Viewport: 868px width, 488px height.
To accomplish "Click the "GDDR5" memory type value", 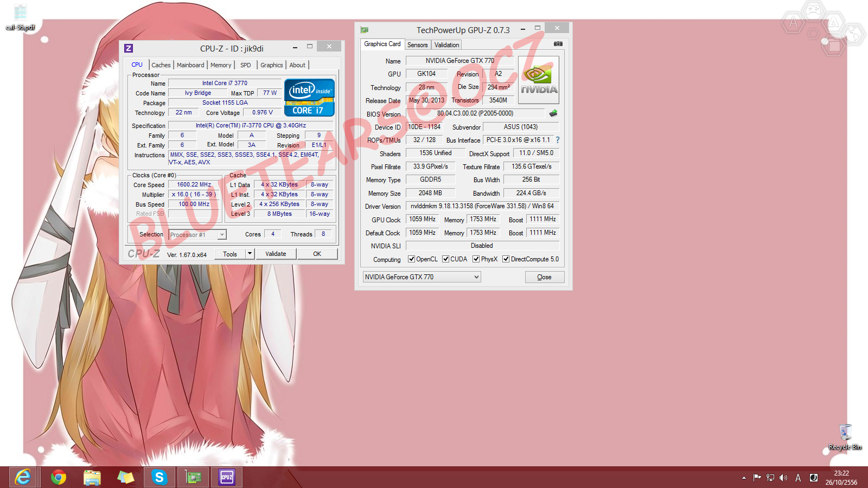I will (x=431, y=179).
